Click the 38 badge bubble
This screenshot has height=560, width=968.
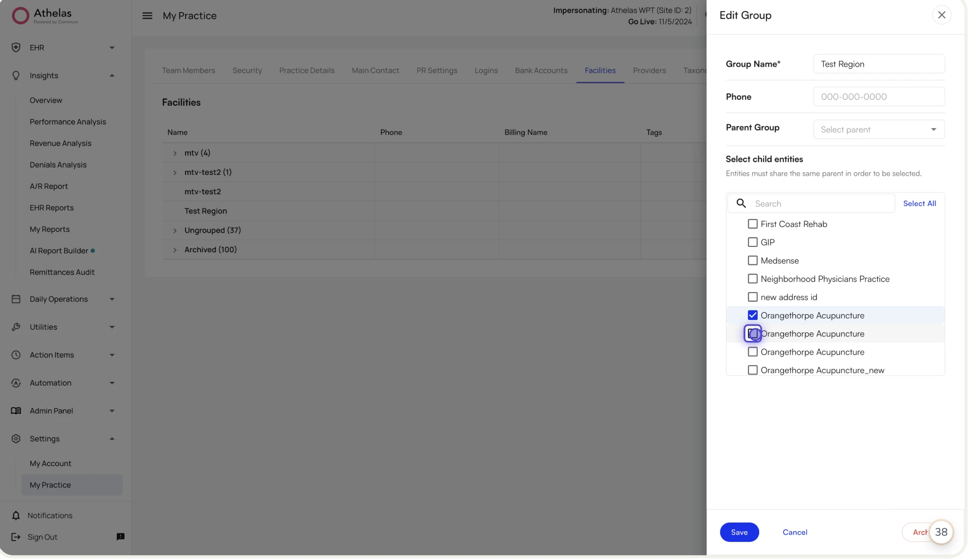(x=941, y=532)
